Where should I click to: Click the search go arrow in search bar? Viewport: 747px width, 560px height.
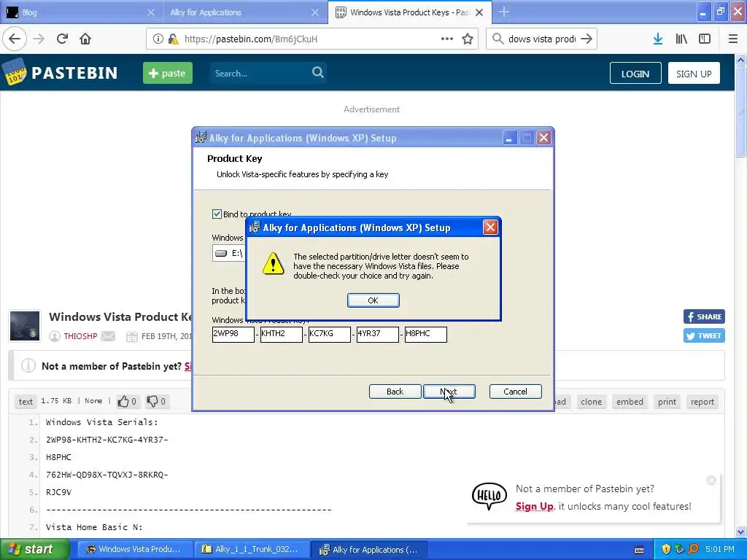pos(587,39)
